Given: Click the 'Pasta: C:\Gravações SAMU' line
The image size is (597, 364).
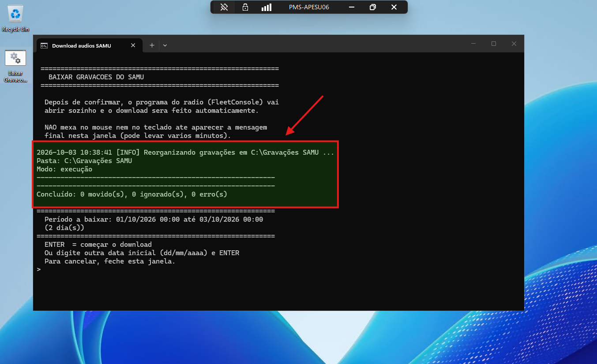Looking at the screenshot, I should click(84, 161).
